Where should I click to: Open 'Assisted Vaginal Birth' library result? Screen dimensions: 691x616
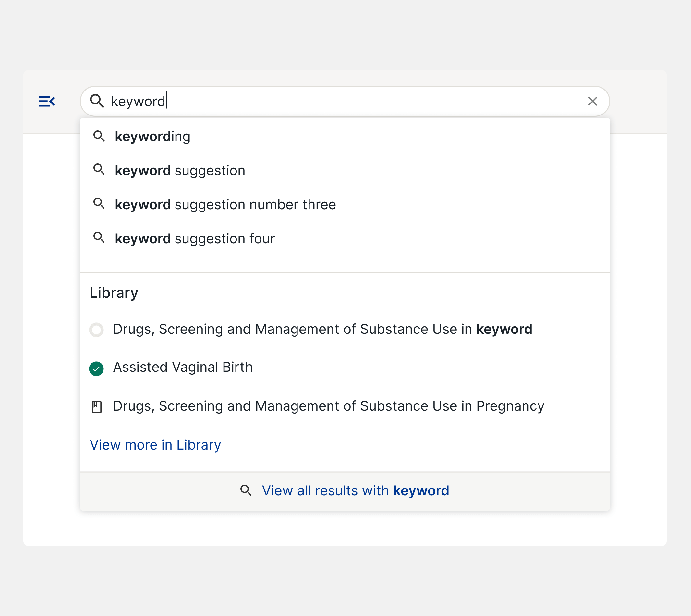click(183, 367)
